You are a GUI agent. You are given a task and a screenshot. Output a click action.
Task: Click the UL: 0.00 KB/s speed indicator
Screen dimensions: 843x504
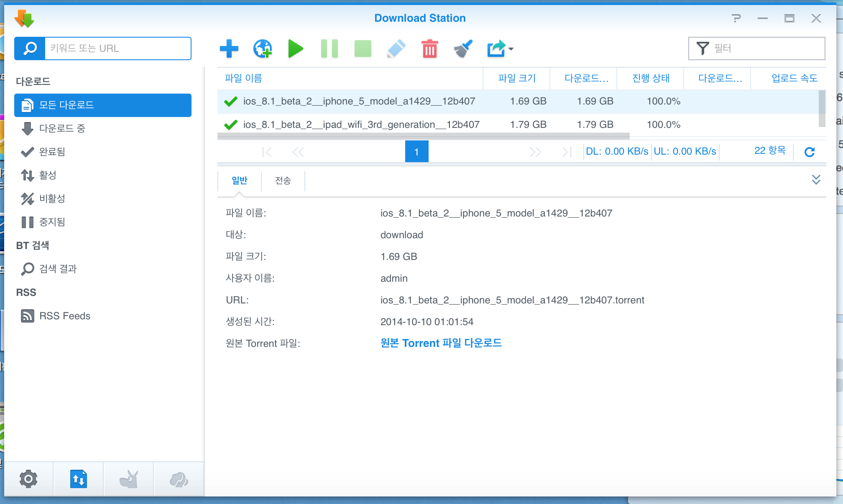pyautogui.click(x=685, y=151)
